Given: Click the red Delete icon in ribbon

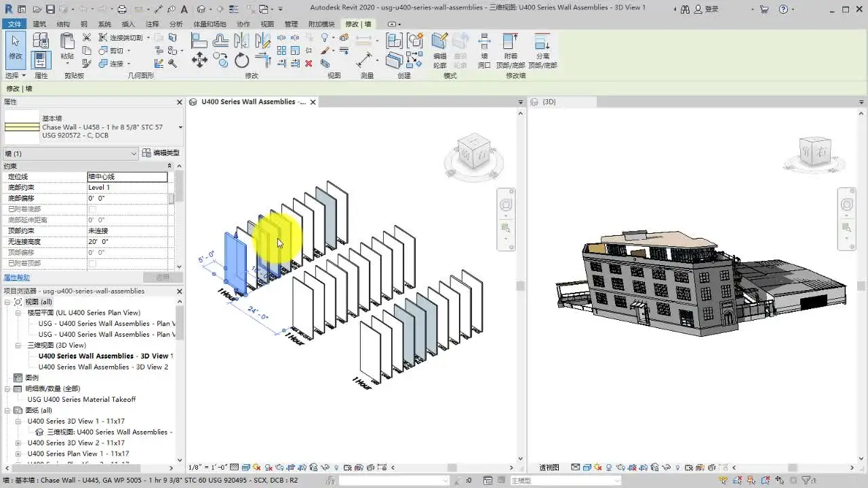Looking at the screenshot, I should (309, 63).
